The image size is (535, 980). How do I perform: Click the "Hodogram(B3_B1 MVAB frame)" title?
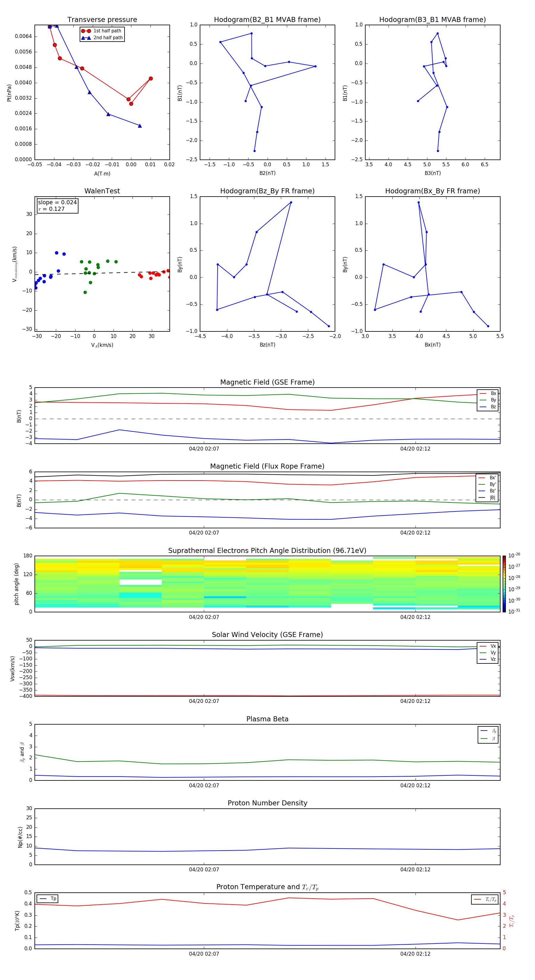click(432, 20)
